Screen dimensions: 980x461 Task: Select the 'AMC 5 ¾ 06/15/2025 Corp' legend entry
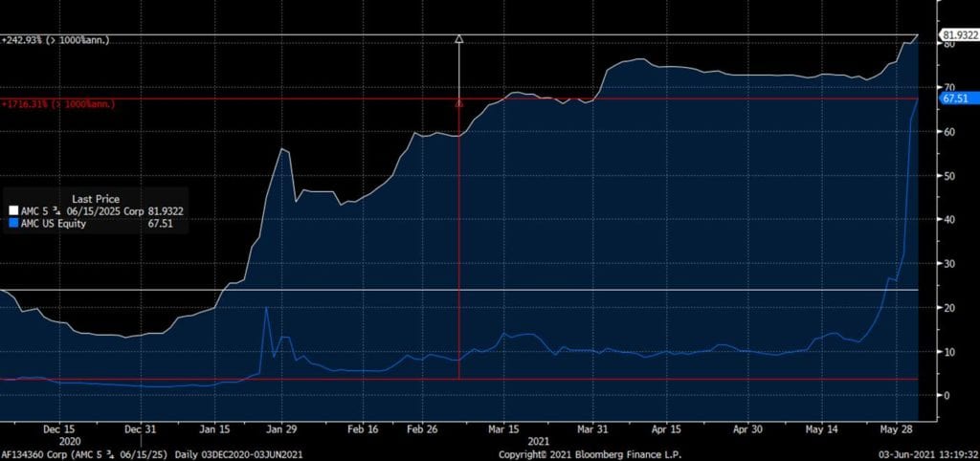coord(82,211)
